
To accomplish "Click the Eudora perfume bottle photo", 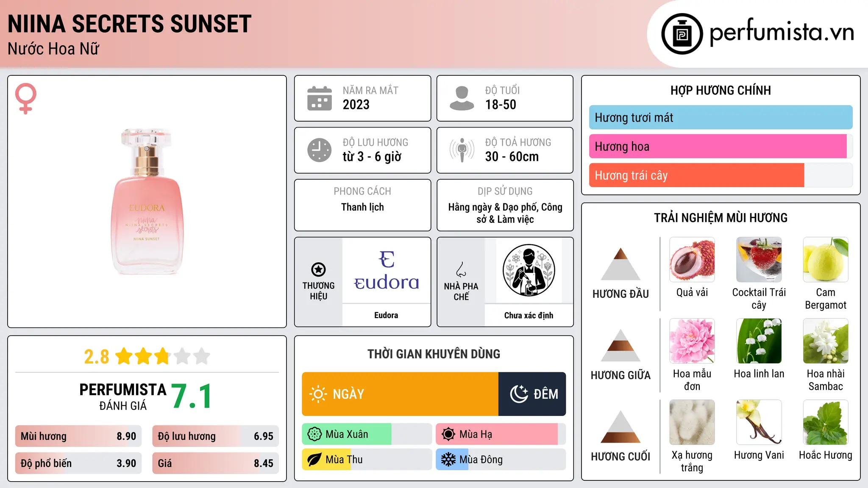I will 147,202.
